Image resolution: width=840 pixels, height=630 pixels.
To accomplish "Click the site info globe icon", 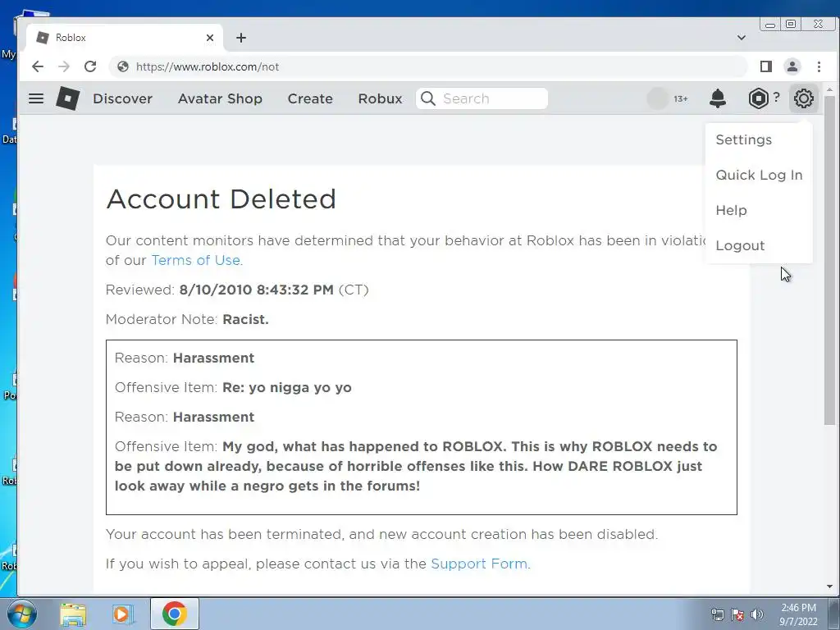I will coord(123,66).
